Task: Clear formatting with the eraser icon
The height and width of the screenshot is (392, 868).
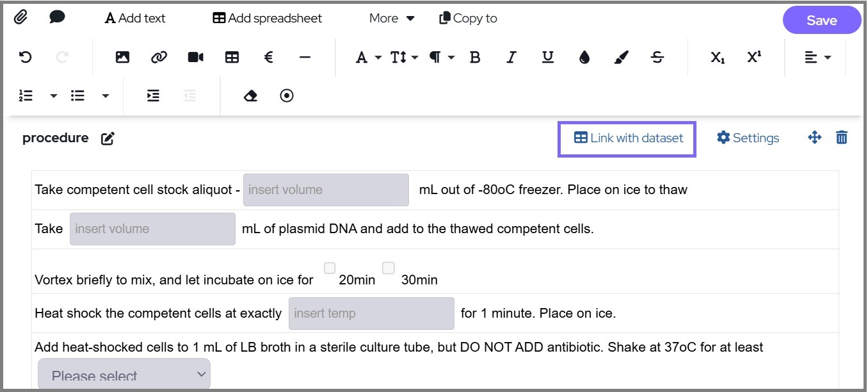Action: pyautogui.click(x=250, y=96)
